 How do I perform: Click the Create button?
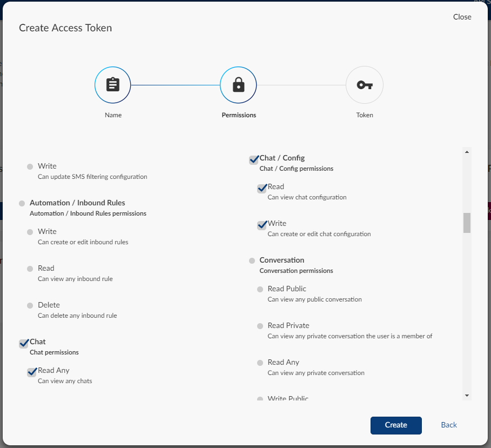396,425
